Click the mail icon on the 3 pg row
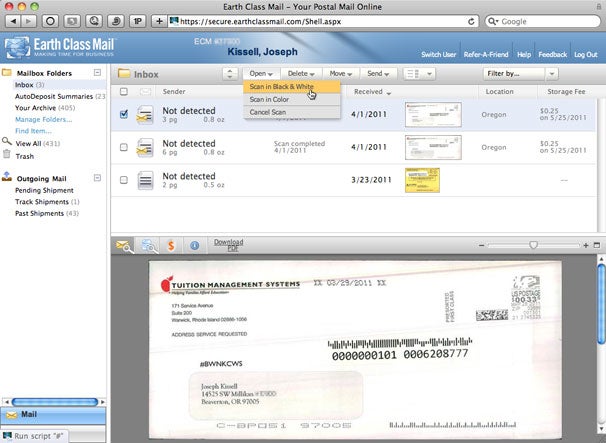 click(145, 114)
